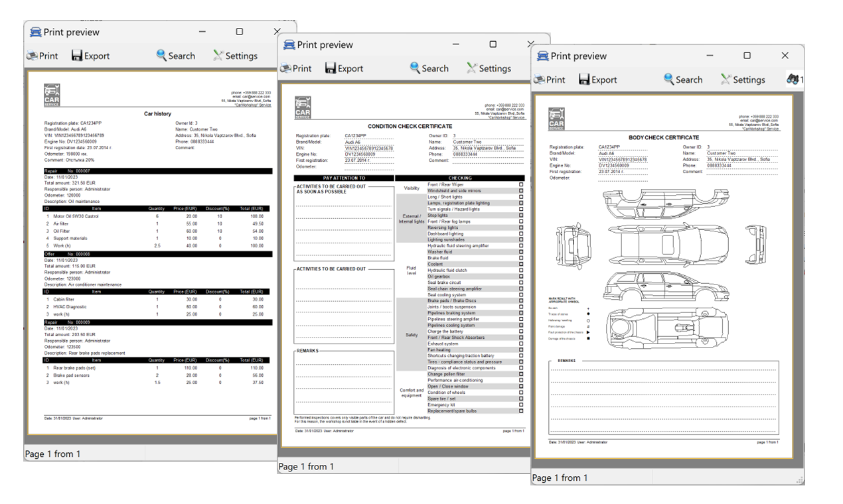843x504 pixels.
Task: Click the 'BODY CHECK CERTIFICATE' heading
Action: coord(664,138)
